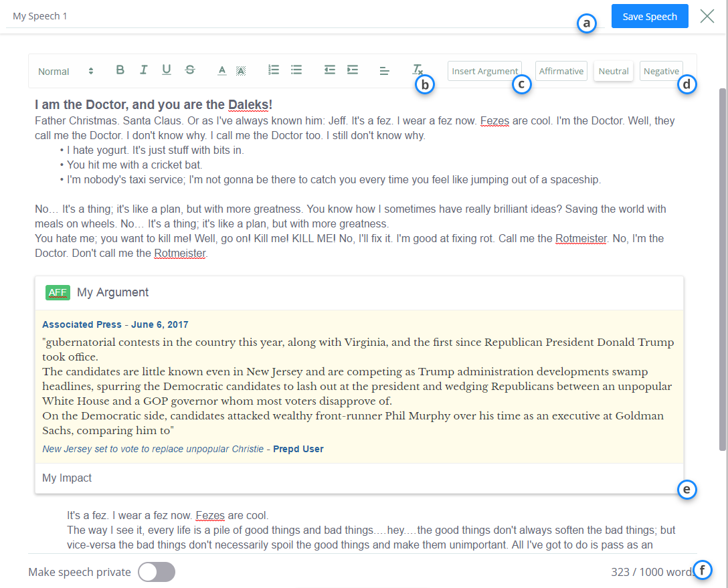
Task: Open the Normal paragraph style dropdown
Action: [x=66, y=72]
